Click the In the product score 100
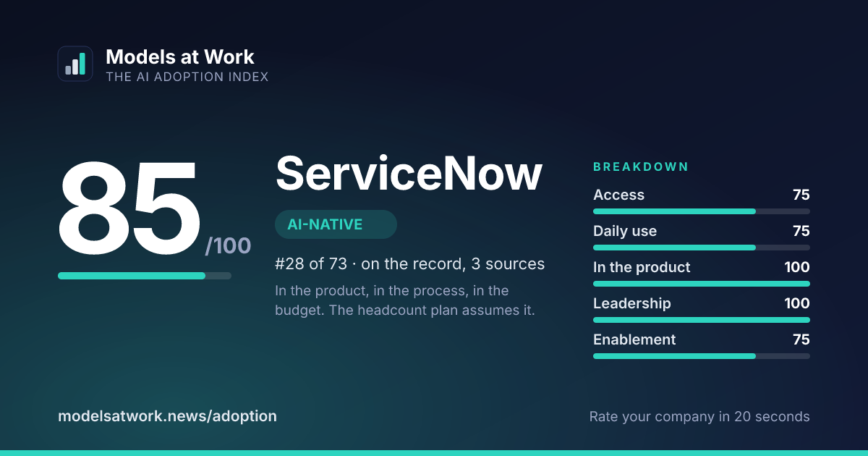Viewport: 868px width, 456px height. click(x=797, y=267)
